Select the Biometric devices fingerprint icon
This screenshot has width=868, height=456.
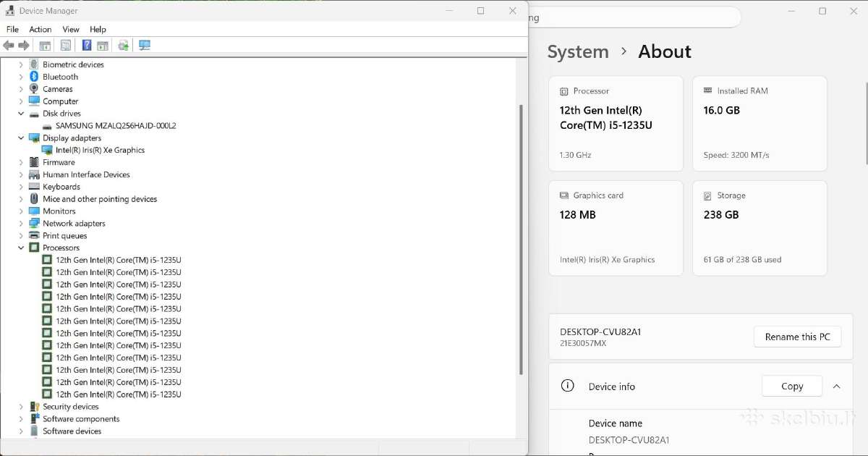click(34, 64)
